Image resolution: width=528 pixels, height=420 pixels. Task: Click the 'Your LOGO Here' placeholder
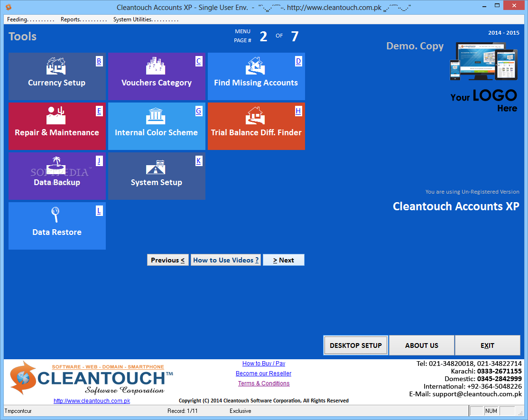click(483, 100)
